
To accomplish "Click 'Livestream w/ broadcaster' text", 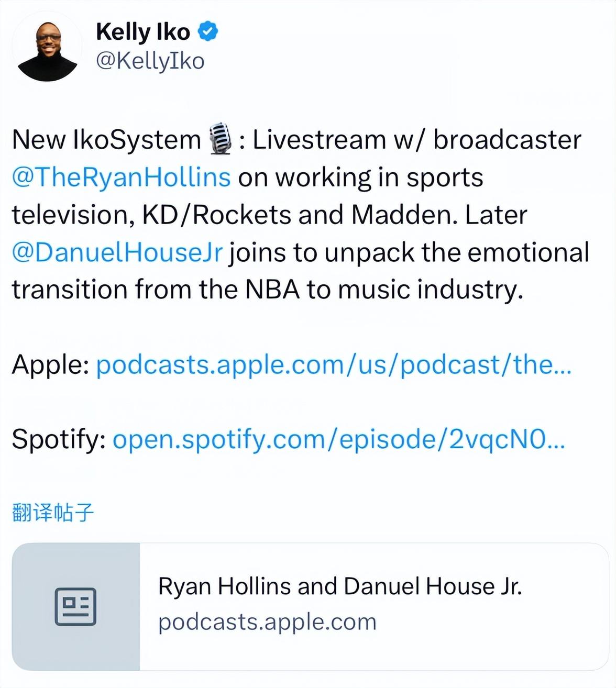I will pos(417,140).
